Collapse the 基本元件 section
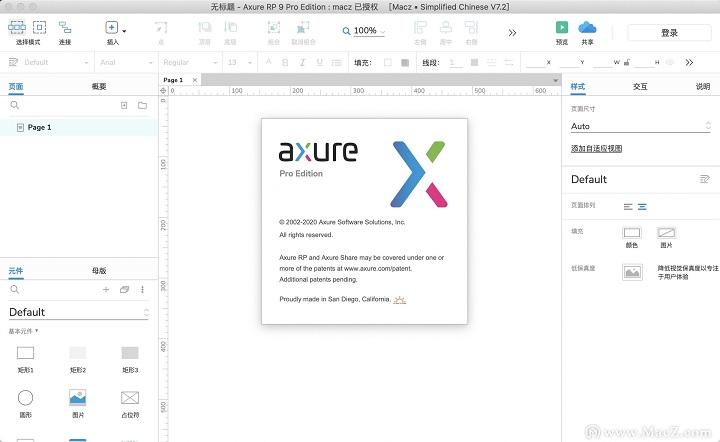This screenshot has height=442, width=720. [x=23, y=331]
